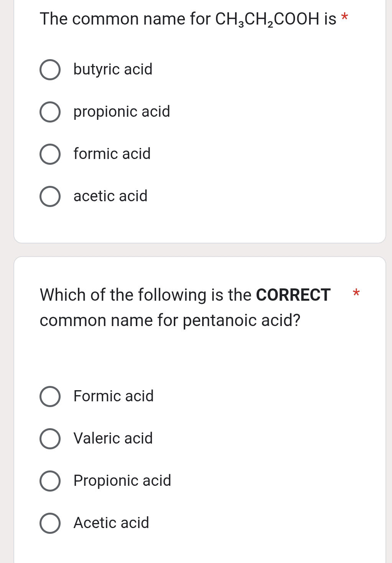Click the acetic acid label in question one
The height and width of the screenshot is (563, 392).
tap(110, 197)
